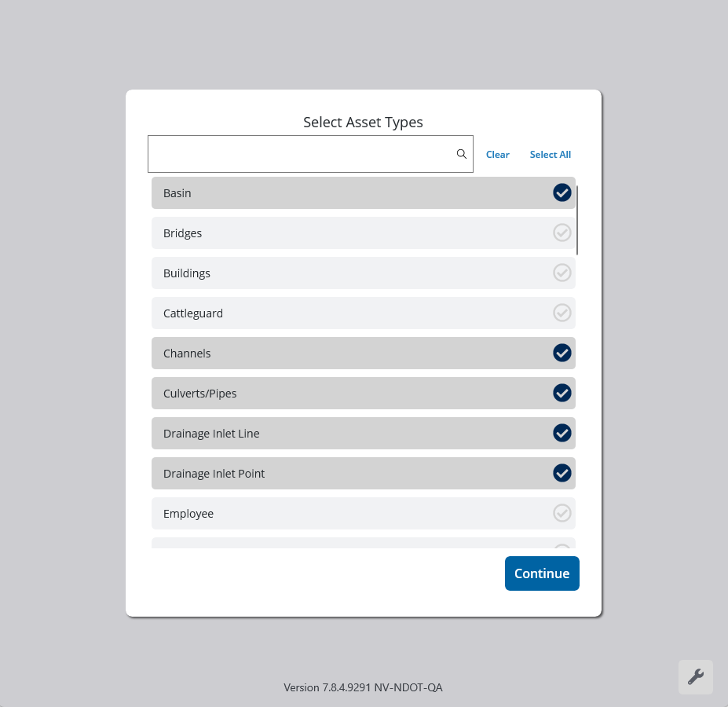This screenshot has width=728, height=707.
Task: Check the Bridges checkmark circle
Action: 562,233
